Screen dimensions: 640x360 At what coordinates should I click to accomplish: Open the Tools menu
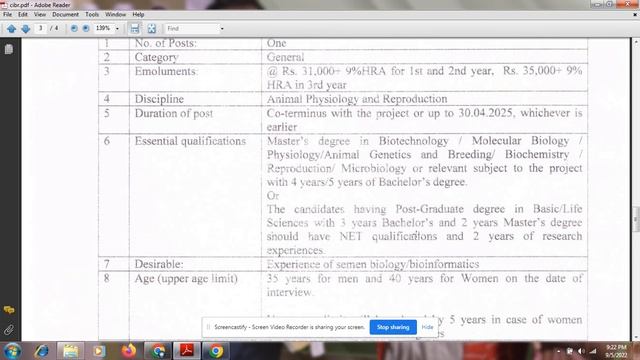point(92,14)
